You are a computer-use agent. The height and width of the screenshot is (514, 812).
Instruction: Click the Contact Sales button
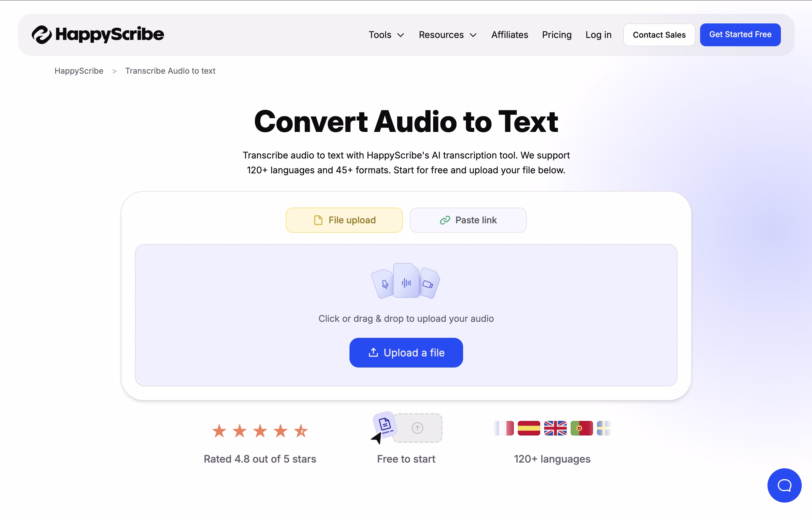click(659, 35)
